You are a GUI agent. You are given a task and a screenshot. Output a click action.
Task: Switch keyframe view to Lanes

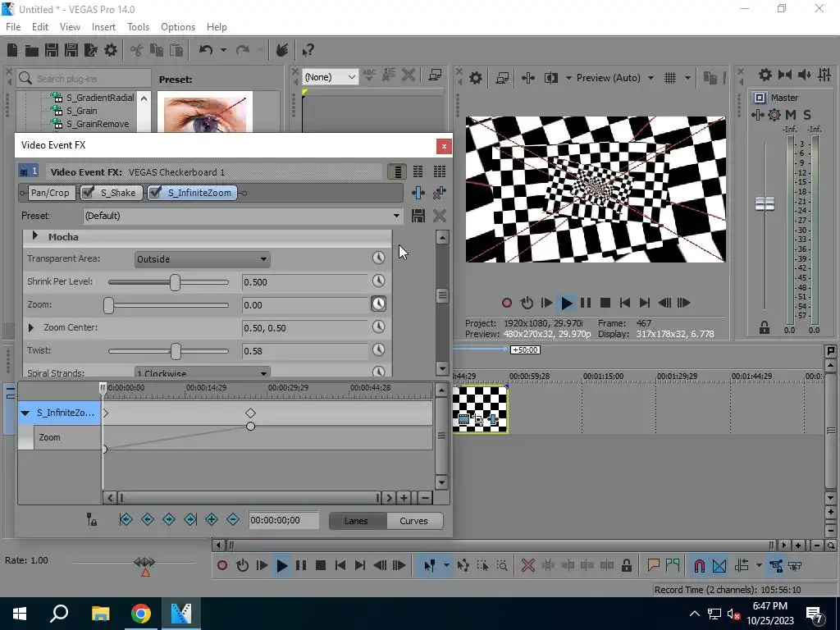click(356, 521)
